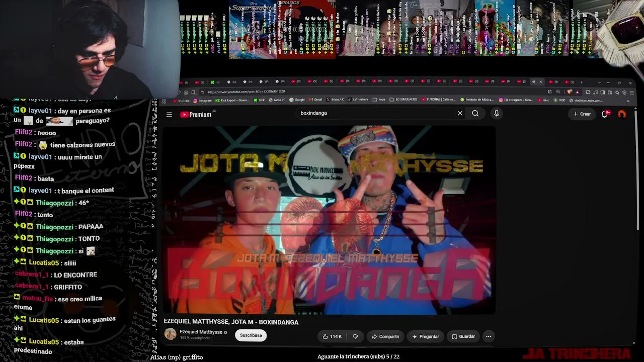
Task: Go to YouTube Premium home logo
Action: [x=196, y=115]
